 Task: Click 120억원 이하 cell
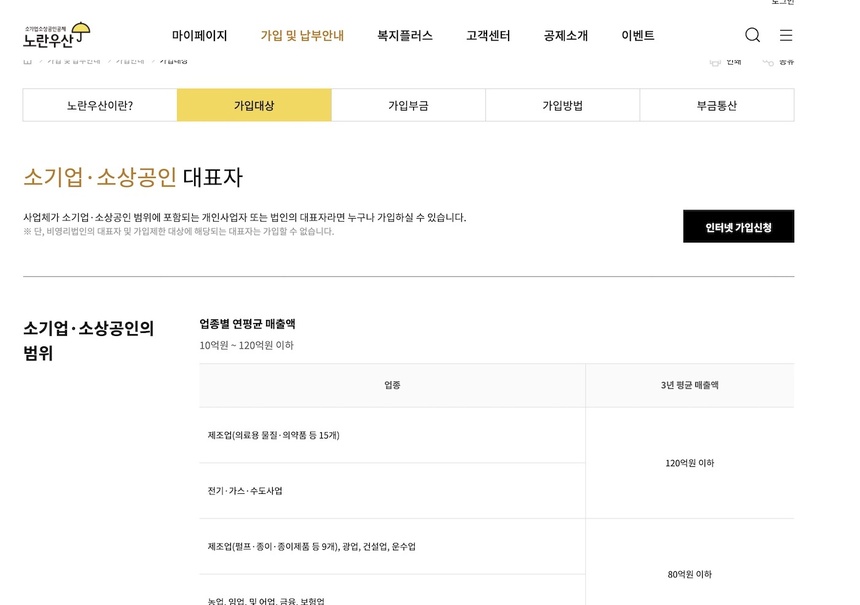tap(689, 463)
